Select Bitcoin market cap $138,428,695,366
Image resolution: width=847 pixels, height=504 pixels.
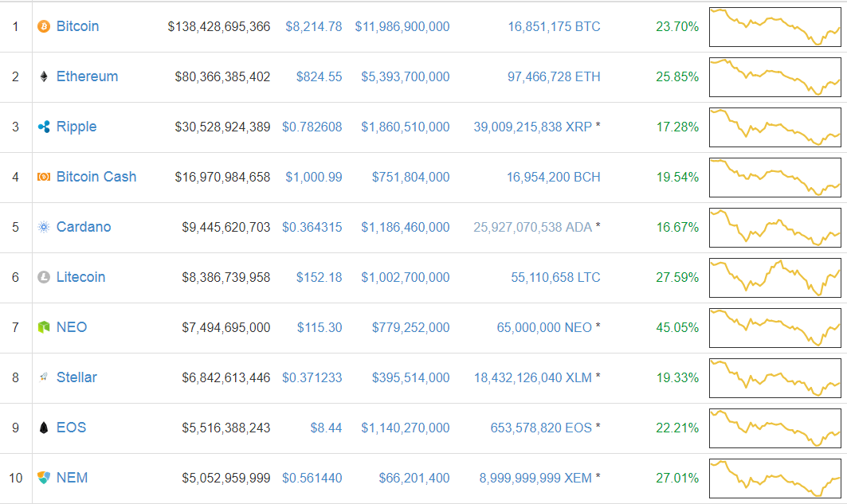pyautogui.click(x=219, y=26)
